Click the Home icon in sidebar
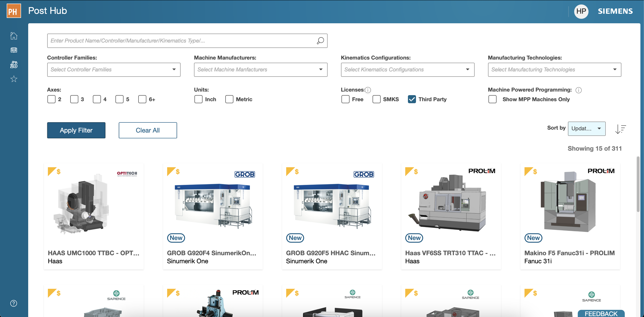644x317 pixels. point(14,36)
